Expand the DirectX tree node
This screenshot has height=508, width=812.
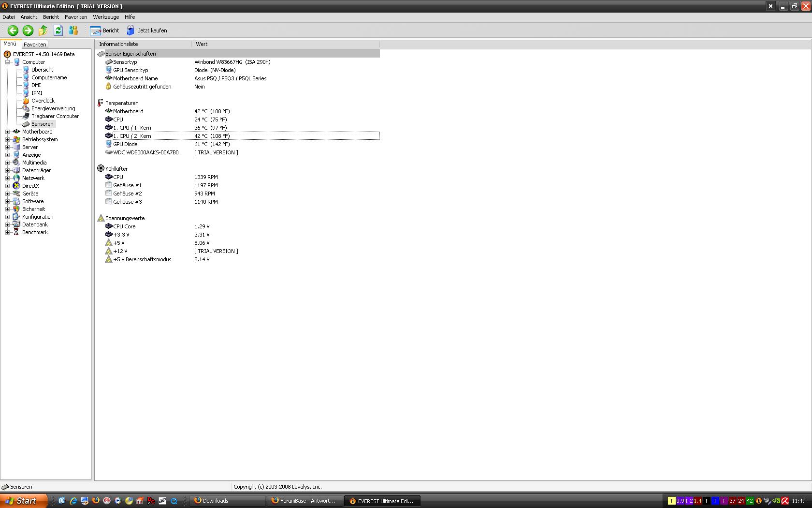tap(7, 186)
